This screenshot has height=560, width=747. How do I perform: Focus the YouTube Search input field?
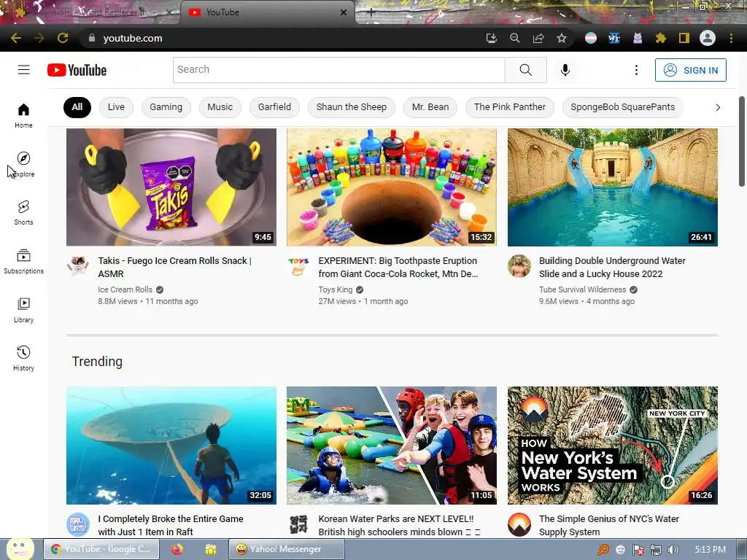(x=338, y=70)
